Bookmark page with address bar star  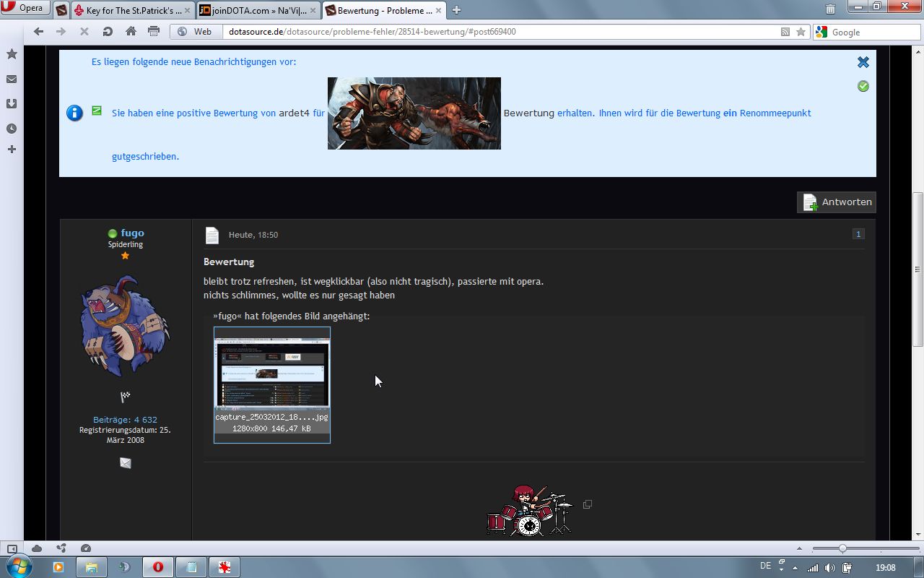point(801,32)
